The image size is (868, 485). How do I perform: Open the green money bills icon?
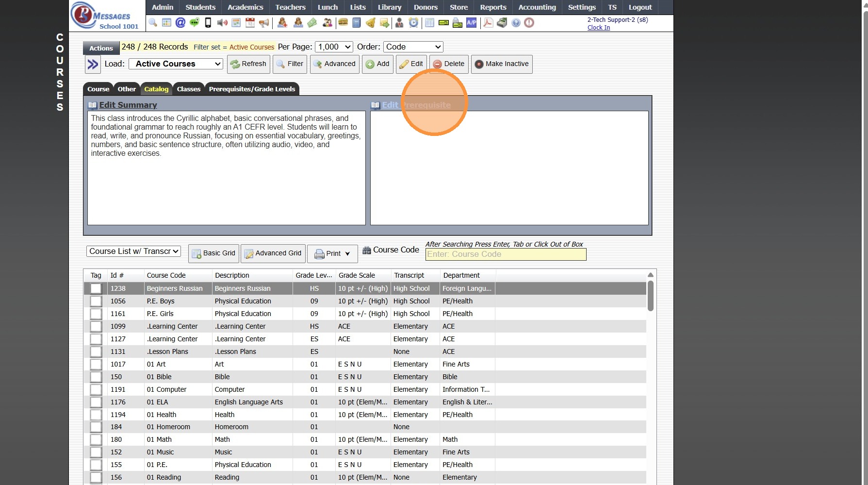point(312,22)
